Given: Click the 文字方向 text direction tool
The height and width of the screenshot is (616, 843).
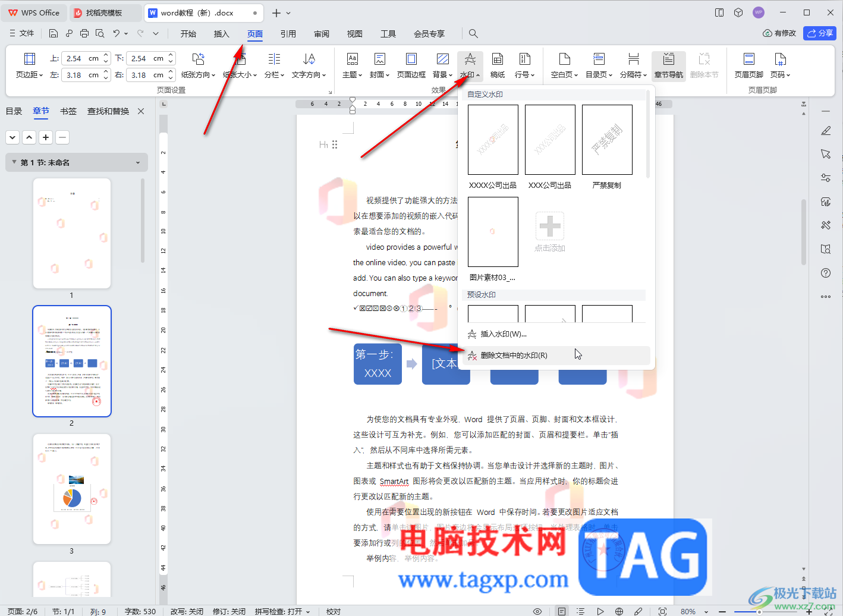Looking at the screenshot, I should pos(309,65).
